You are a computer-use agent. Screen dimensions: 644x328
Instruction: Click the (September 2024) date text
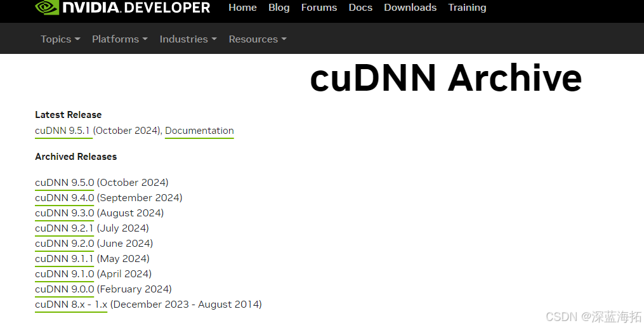[x=140, y=197]
